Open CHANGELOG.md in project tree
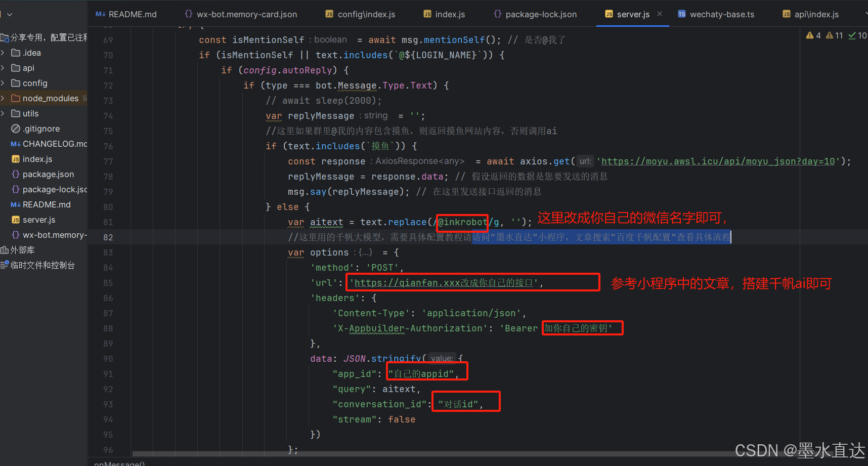The height and width of the screenshot is (466, 868). point(55,144)
